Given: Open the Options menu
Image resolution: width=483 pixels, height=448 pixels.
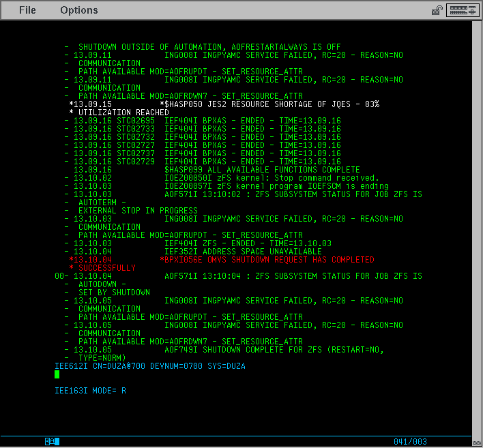Looking at the screenshot, I should click(x=79, y=10).
